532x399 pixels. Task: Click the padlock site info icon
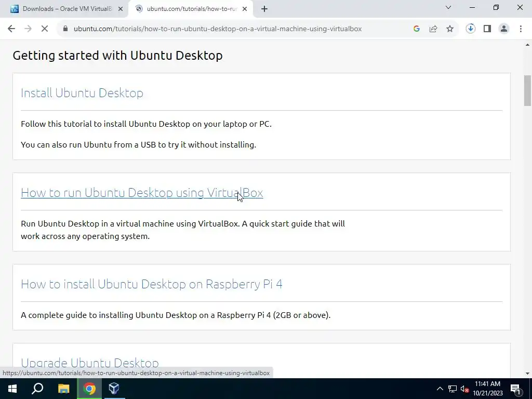[x=65, y=29]
